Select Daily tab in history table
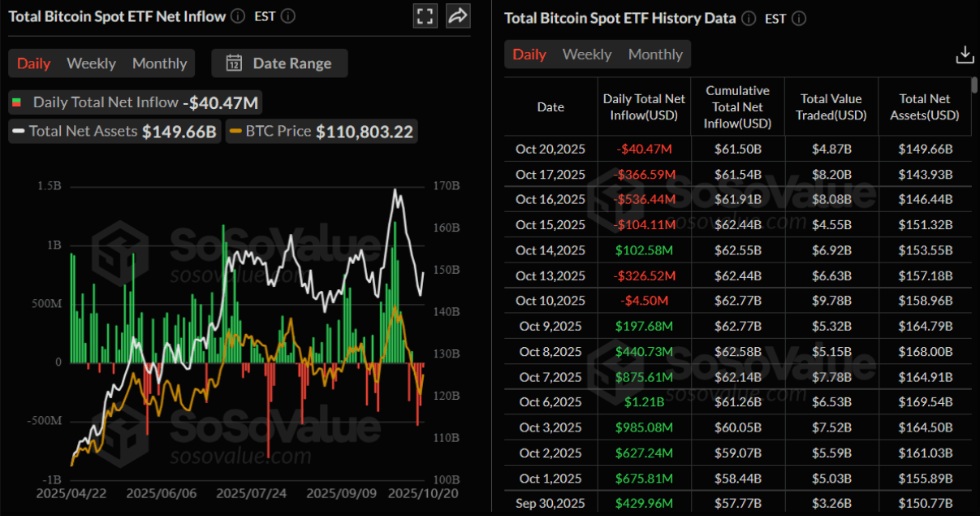 pos(529,54)
